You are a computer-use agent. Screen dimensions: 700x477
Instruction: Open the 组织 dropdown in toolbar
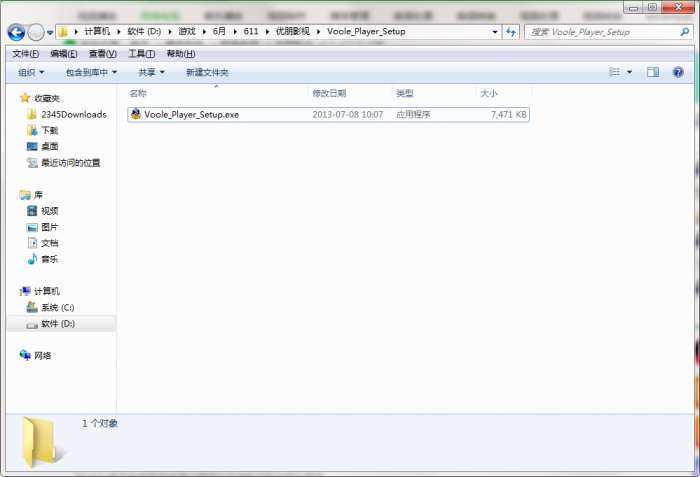coord(31,72)
